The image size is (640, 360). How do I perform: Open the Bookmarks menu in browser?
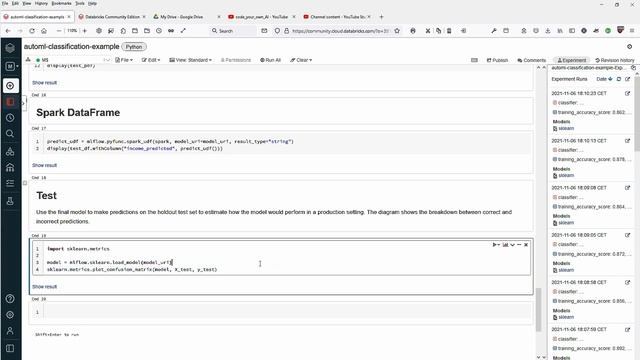click(61, 3)
